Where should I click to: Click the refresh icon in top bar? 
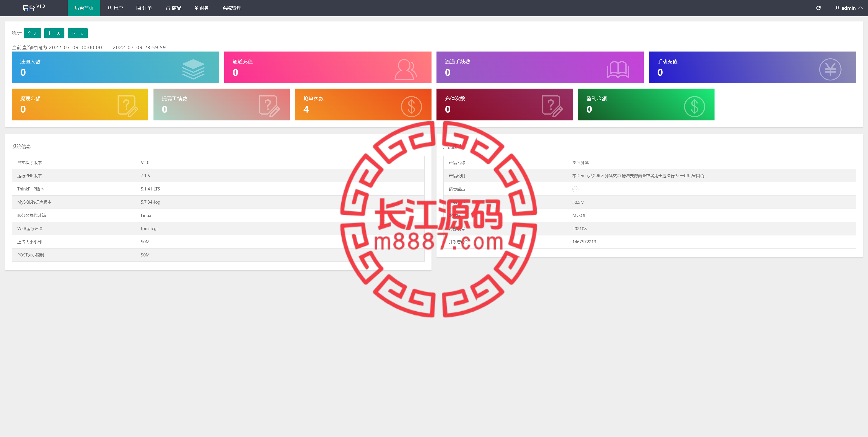tap(818, 8)
